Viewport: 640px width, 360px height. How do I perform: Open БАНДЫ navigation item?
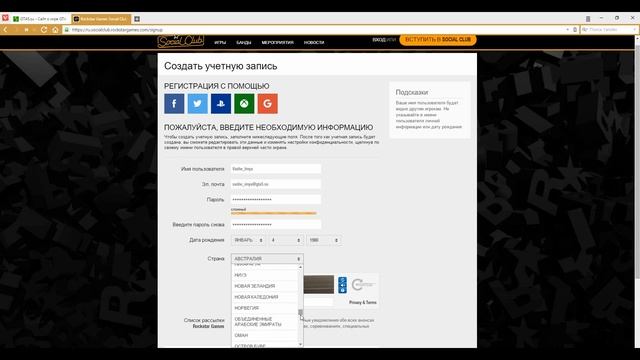click(244, 42)
